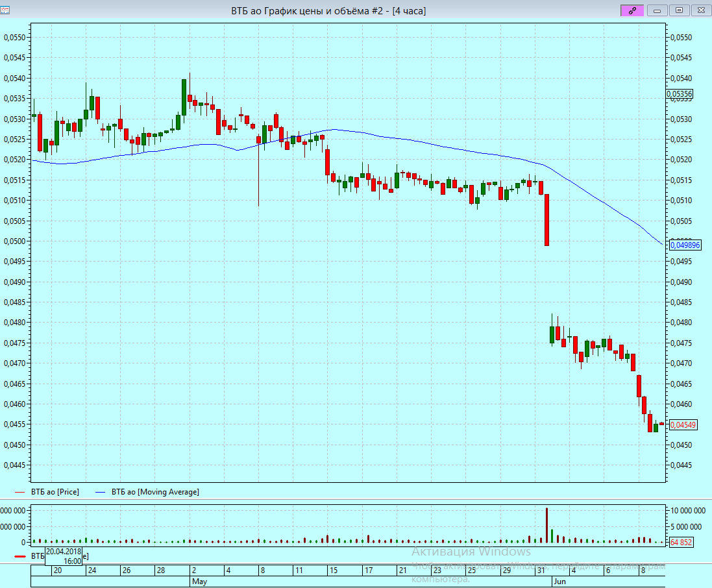The width and height of the screenshot is (712, 588).
Task: Click the 17 date label on time axis
Action: 369,570
